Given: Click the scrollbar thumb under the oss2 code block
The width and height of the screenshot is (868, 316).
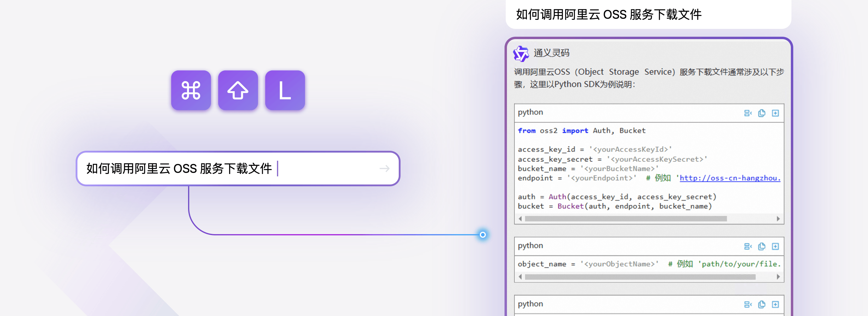Looking at the screenshot, I should click(626, 219).
